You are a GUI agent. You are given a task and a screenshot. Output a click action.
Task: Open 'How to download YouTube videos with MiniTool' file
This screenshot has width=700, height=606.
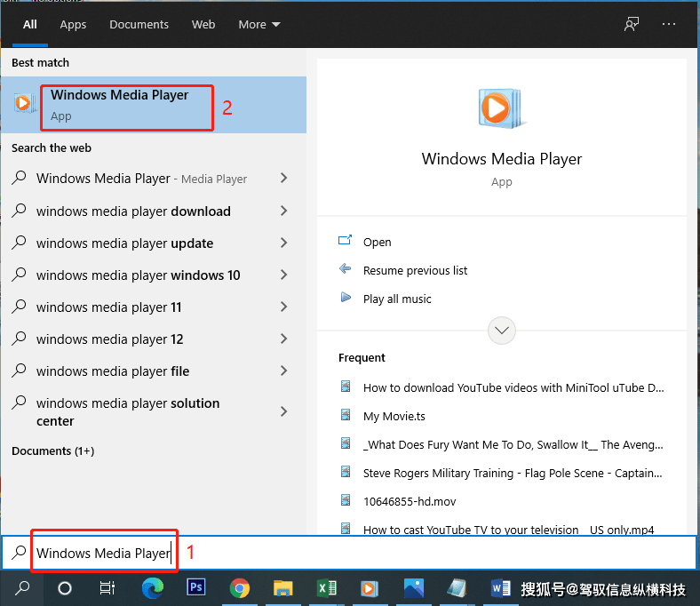click(x=513, y=387)
